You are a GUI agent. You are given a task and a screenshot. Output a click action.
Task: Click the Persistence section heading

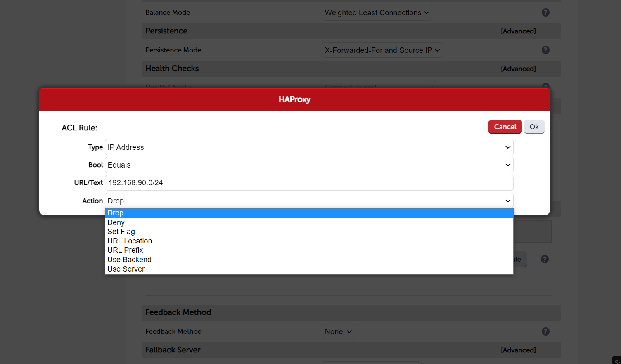coord(166,31)
